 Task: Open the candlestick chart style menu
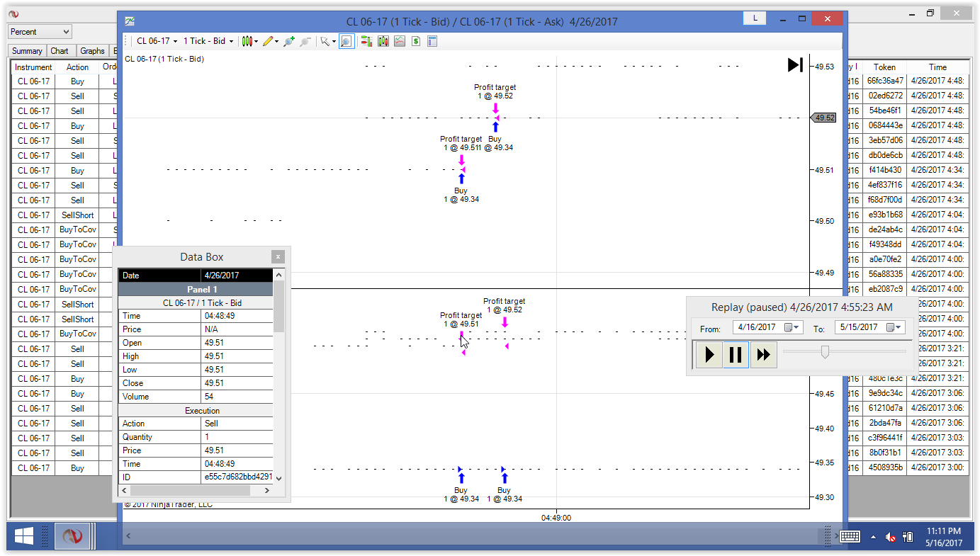(249, 41)
